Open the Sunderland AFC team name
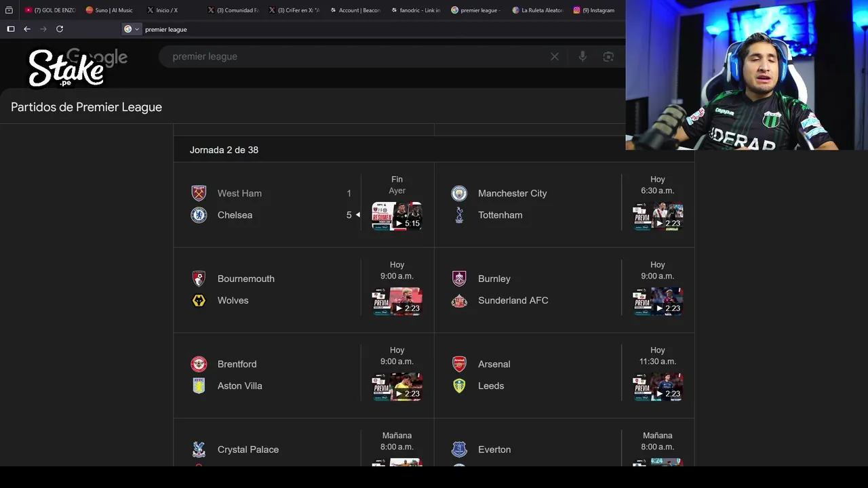Screen dimensions: 868x488 point(513,300)
